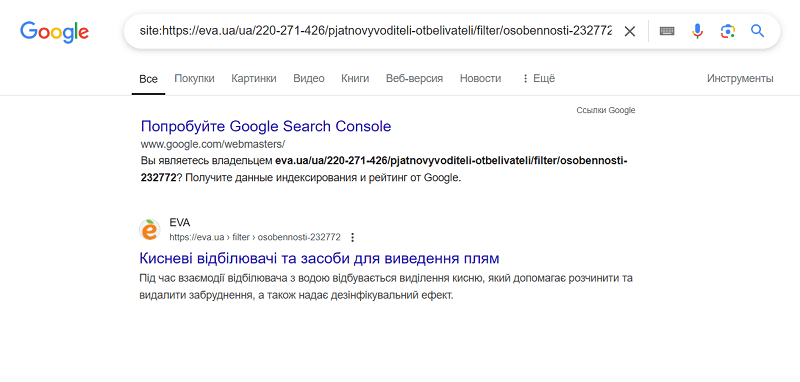800x382 pixels.
Task: Click the search query input field
Action: point(375,32)
